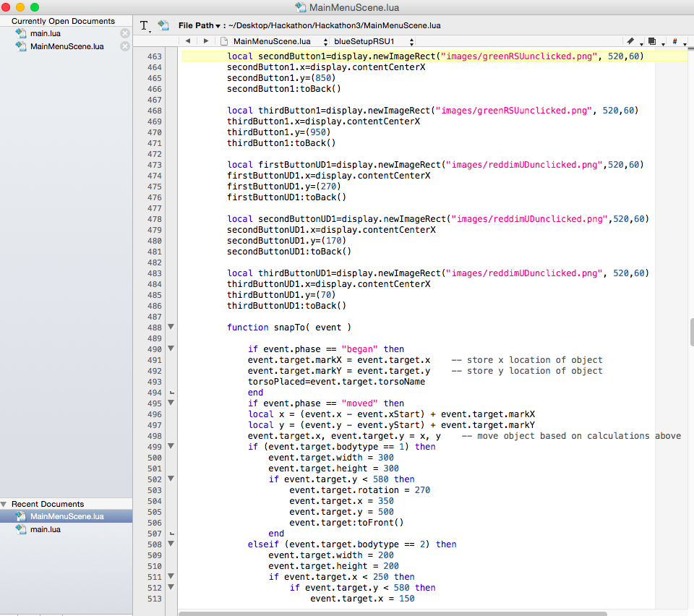694x616 pixels.
Task: Close MainMenuScene.lua in Currently Open Documents
Action: coord(124,46)
